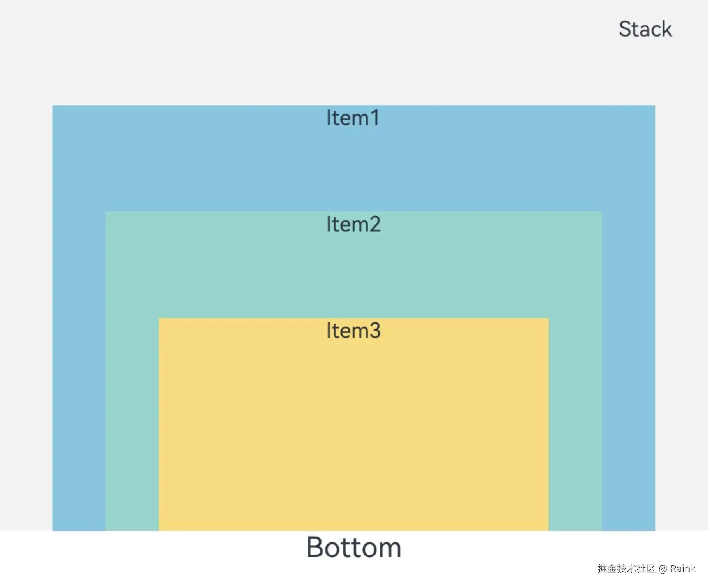Click the "@" symbol in the watermark
710x588 pixels.
[663, 569]
